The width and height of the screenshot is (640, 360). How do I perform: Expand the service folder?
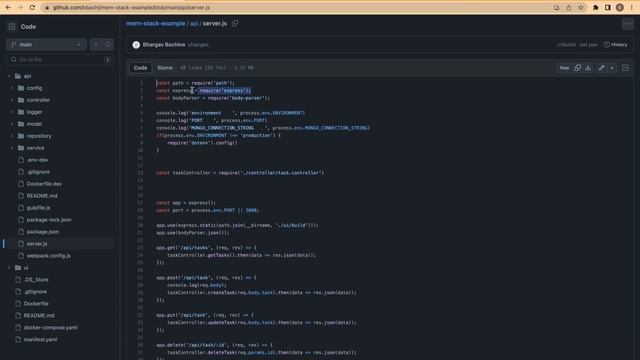tap(12, 148)
